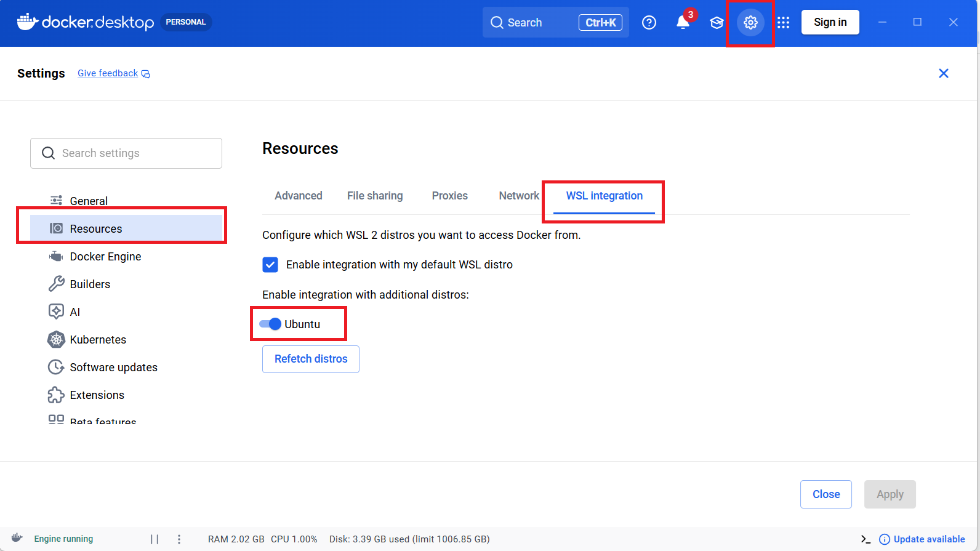Click the Close button at the bottom
980x551 pixels.
[826, 494]
